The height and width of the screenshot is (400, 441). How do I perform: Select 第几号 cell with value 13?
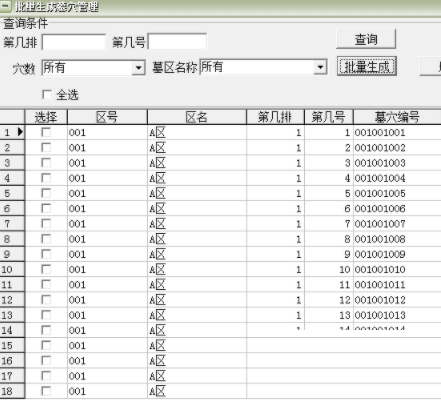pyautogui.click(x=329, y=315)
